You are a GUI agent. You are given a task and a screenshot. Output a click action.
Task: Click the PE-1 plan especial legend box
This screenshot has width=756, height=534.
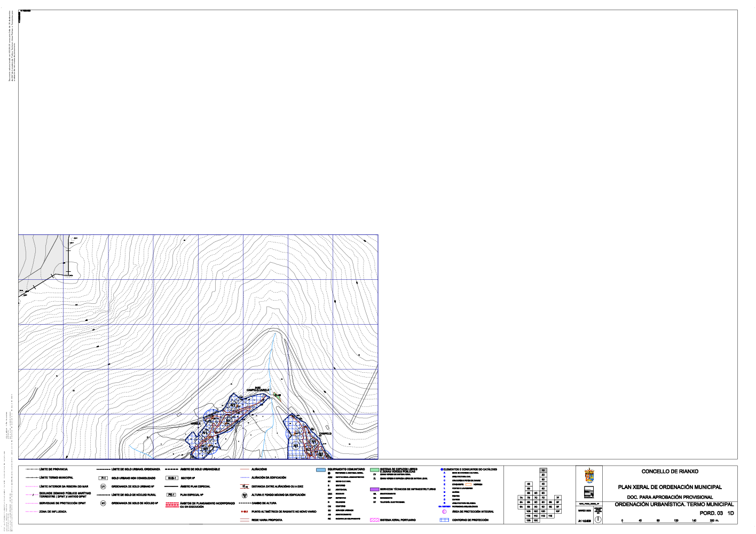pos(171,495)
